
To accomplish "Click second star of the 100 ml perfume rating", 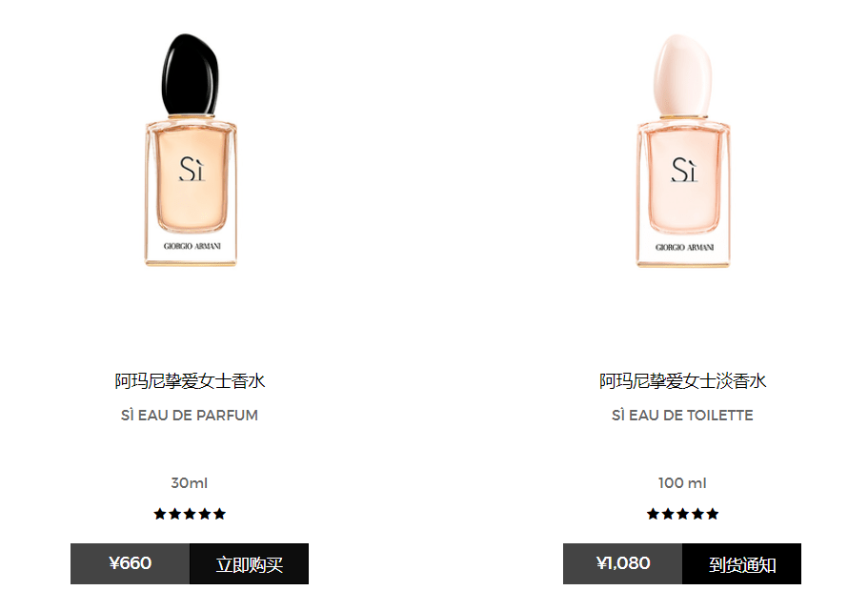I will click(668, 514).
